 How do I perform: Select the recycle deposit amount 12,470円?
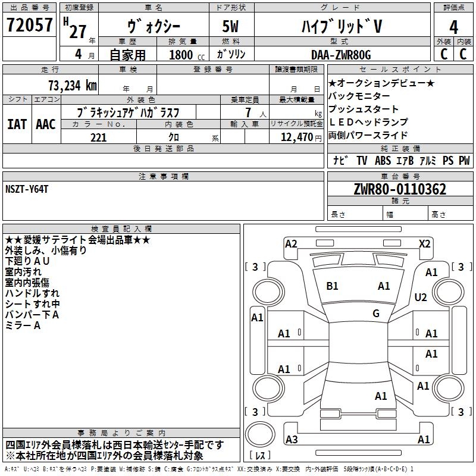coord(296,137)
